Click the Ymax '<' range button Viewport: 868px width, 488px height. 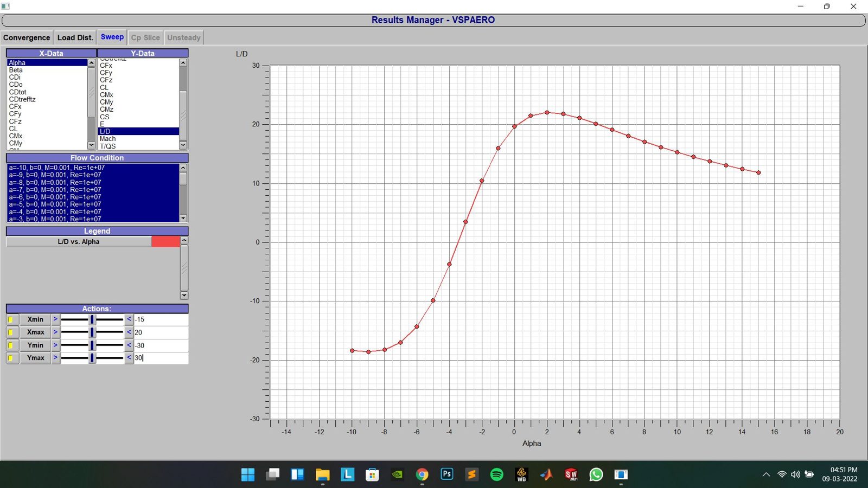click(129, 358)
